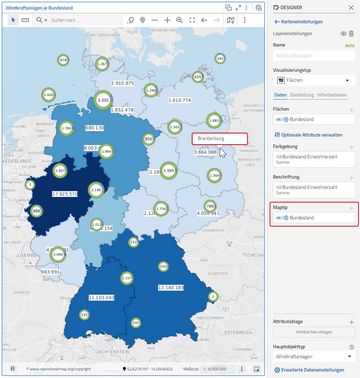Open the widget header options menu
Viewport: 360px width, 378px height.
[247, 7]
